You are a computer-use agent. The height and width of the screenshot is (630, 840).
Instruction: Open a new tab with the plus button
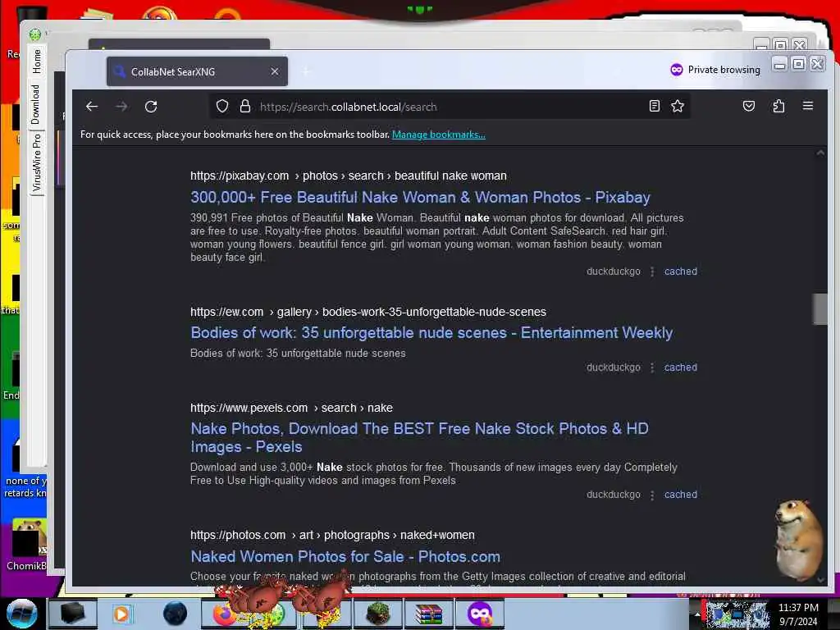(307, 71)
